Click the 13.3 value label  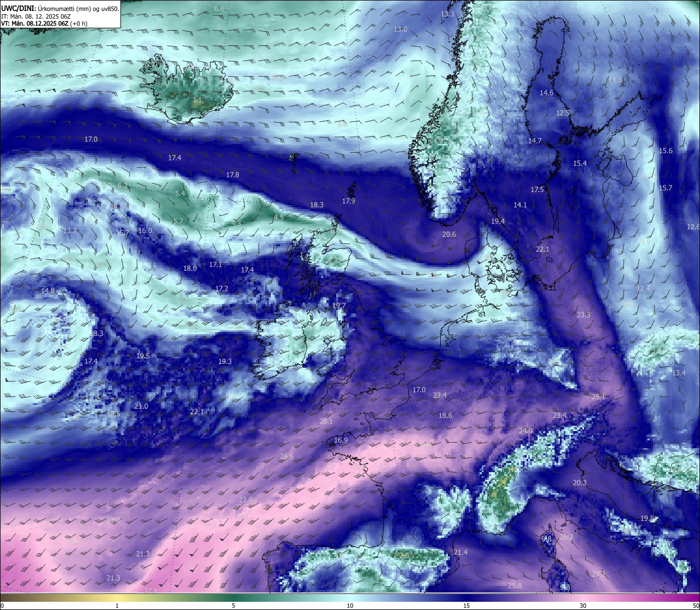(x=447, y=14)
